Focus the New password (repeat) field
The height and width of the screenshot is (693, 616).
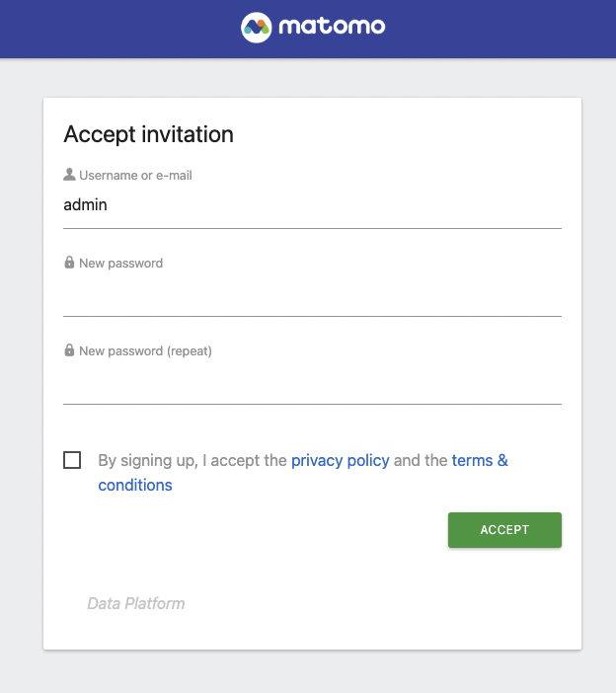pyautogui.click(x=312, y=383)
